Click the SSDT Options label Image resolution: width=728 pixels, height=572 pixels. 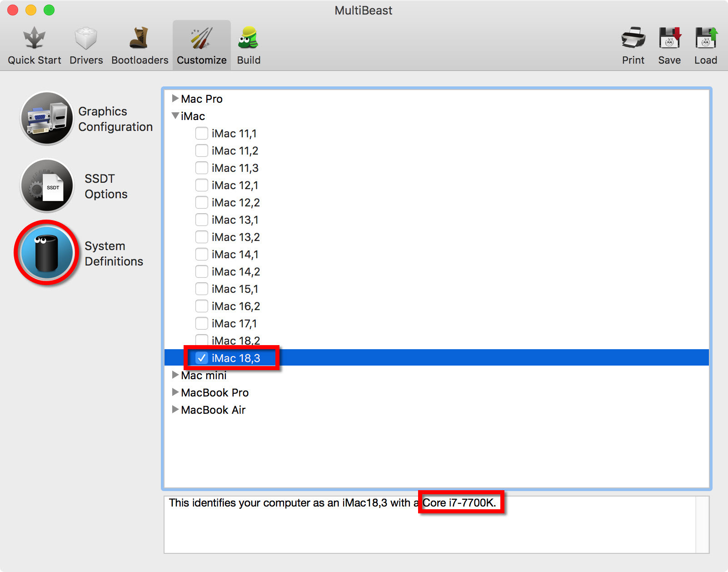pos(106,186)
